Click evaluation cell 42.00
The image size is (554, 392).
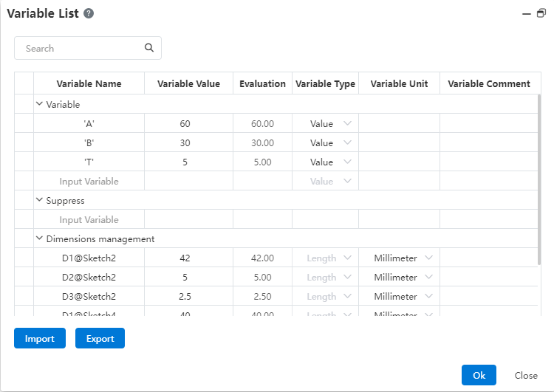262,258
